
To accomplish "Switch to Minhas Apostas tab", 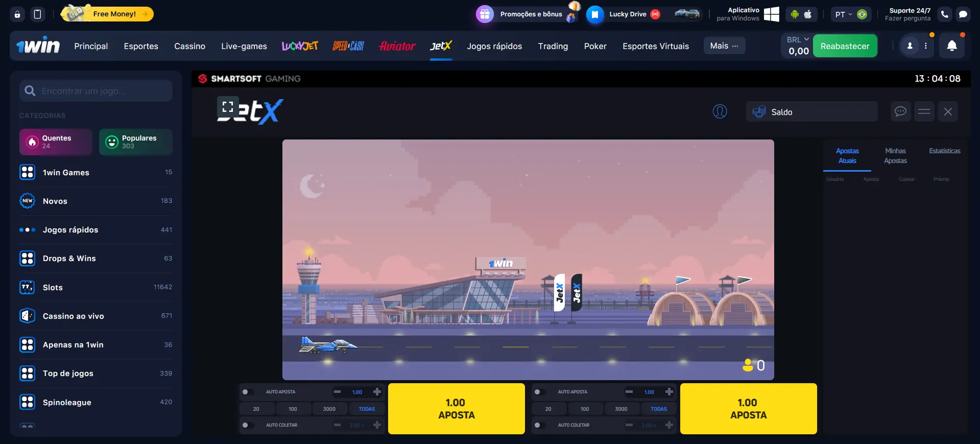I will pyautogui.click(x=895, y=156).
